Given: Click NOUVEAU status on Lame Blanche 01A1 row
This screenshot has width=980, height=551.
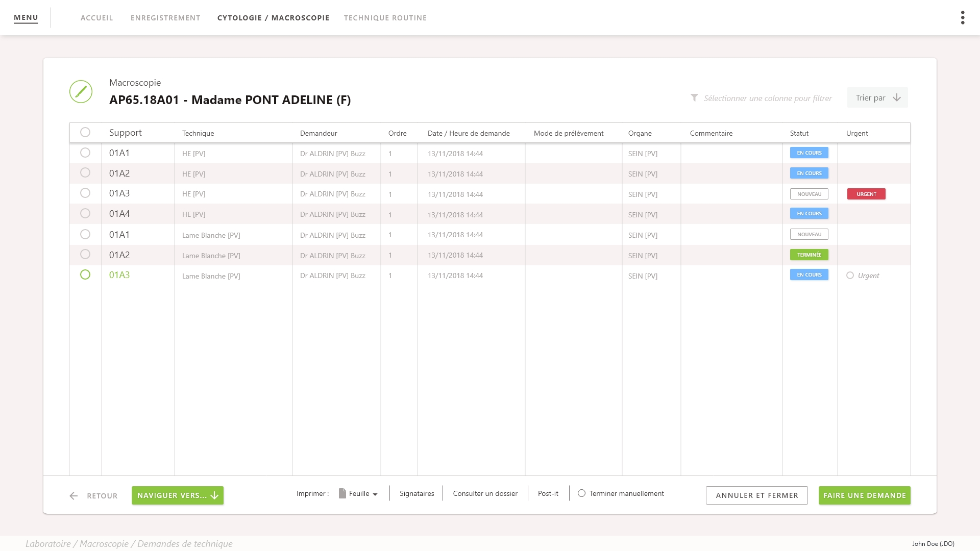Looking at the screenshot, I should (x=809, y=234).
